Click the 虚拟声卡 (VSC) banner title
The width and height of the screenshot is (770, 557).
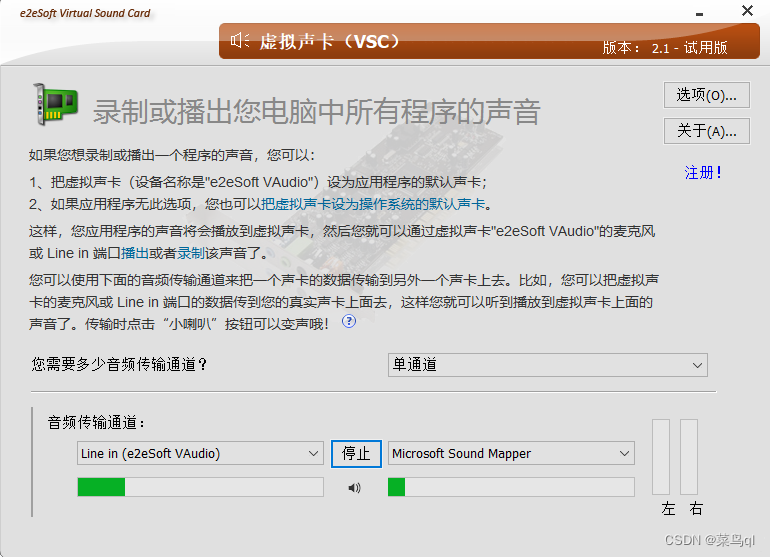pos(330,41)
